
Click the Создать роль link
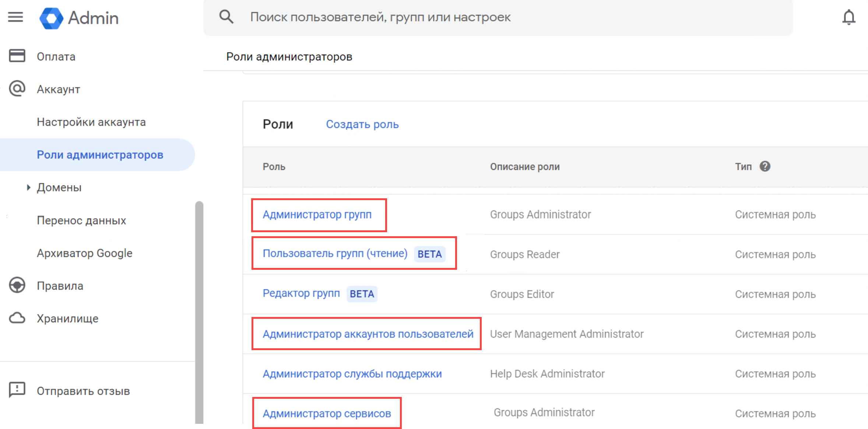[362, 125]
